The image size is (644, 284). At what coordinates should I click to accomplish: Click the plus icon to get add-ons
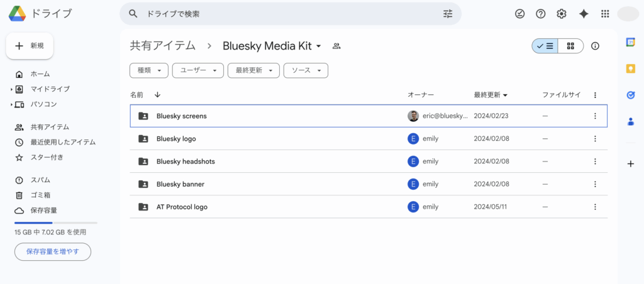(x=631, y=164)
